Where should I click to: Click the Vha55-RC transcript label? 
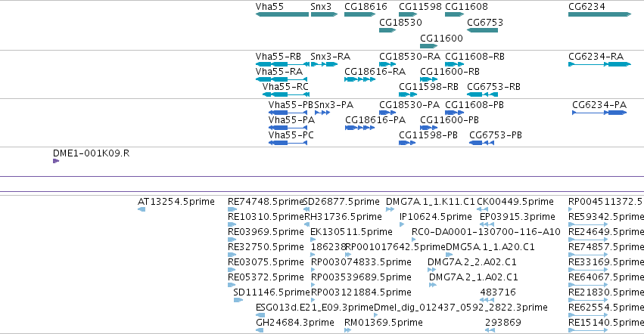[285, 87]
